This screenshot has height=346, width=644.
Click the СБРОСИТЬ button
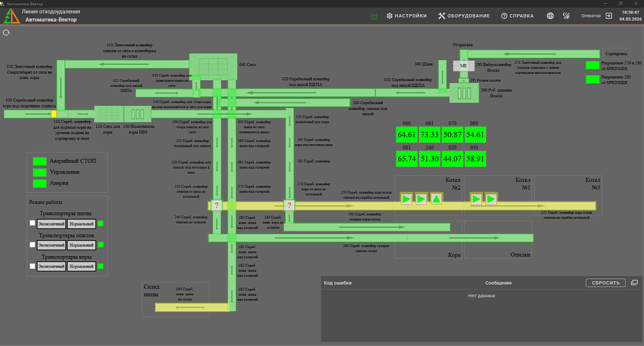tap(606, 283)
